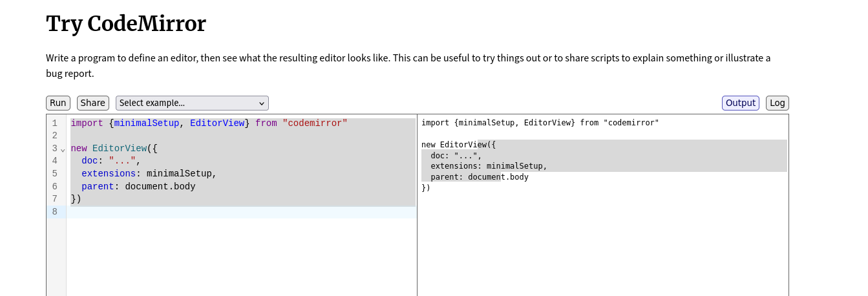
Task: Click line number 8 in gutter
Action: (x=55, y=212)
